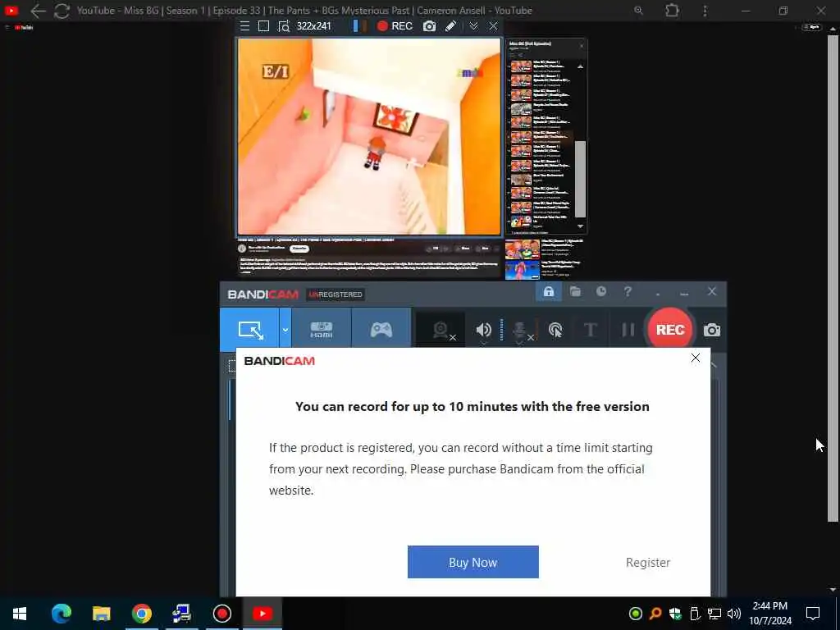
Task: Open the recommended video thumbnail just below the playlist
Action: pyautogui.click(x=522, y=249)
